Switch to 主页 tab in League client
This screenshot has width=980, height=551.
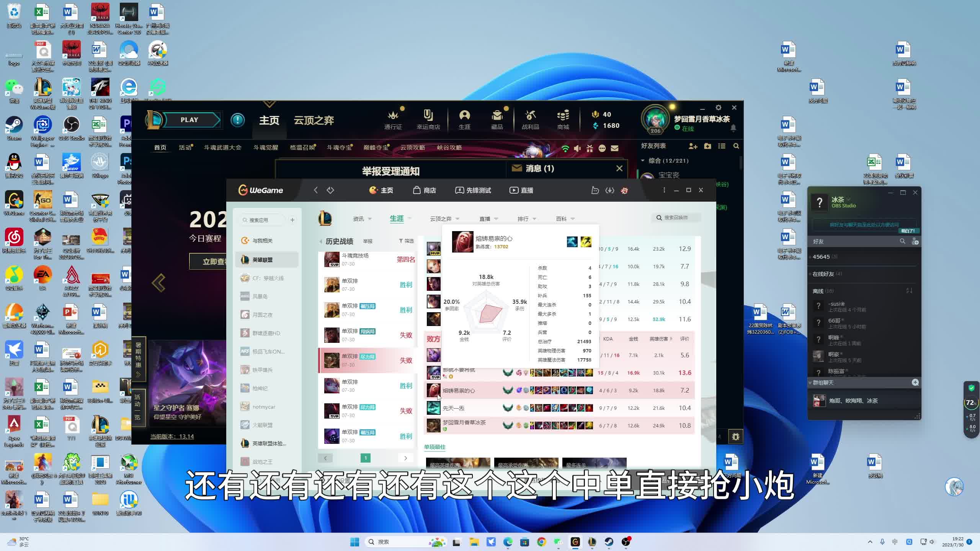pyautogui.click(x=269, y=121)
